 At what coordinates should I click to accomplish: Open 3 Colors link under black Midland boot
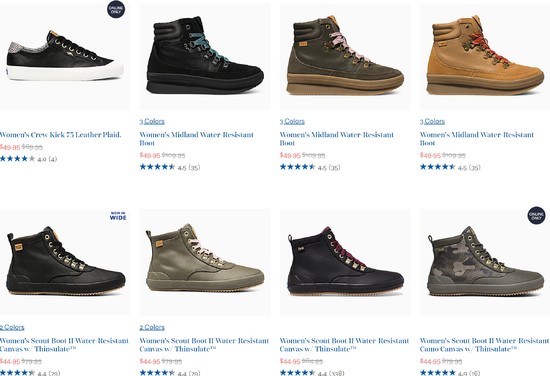pyautogui.click(x=152, y=121)
